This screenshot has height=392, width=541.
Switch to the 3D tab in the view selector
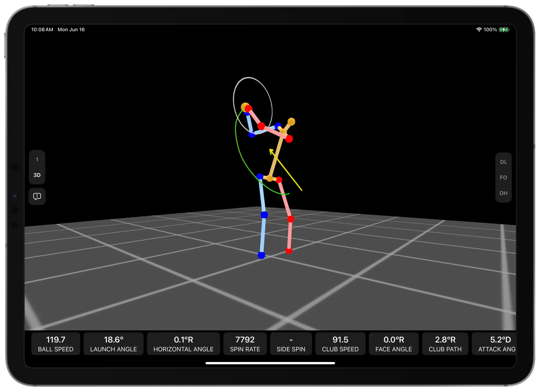37,175
